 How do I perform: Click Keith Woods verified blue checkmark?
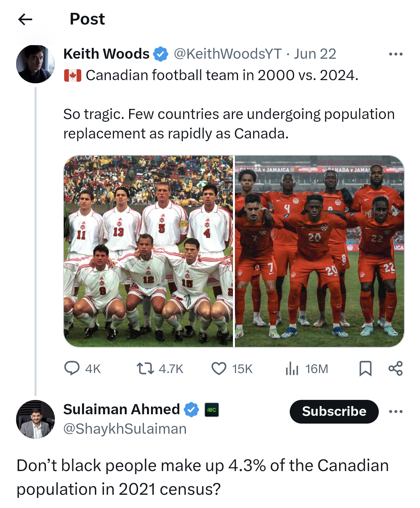(161, 53)
